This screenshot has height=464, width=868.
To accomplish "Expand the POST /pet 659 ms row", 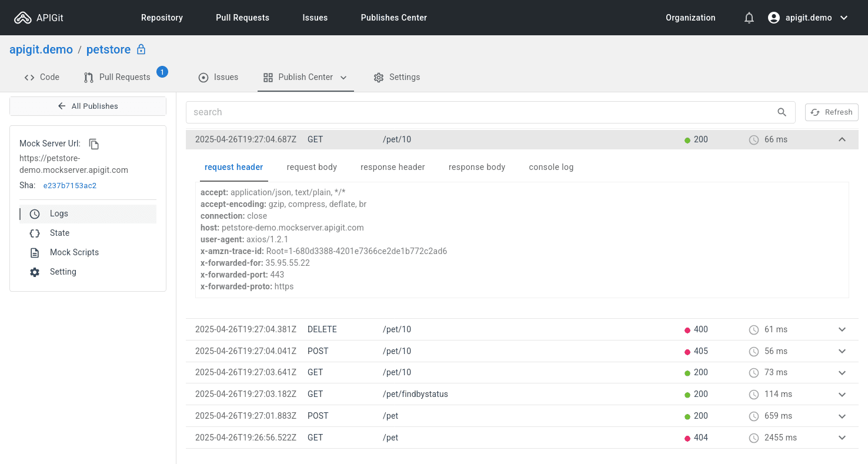I will pyautogui.click(x=842, y=416).
